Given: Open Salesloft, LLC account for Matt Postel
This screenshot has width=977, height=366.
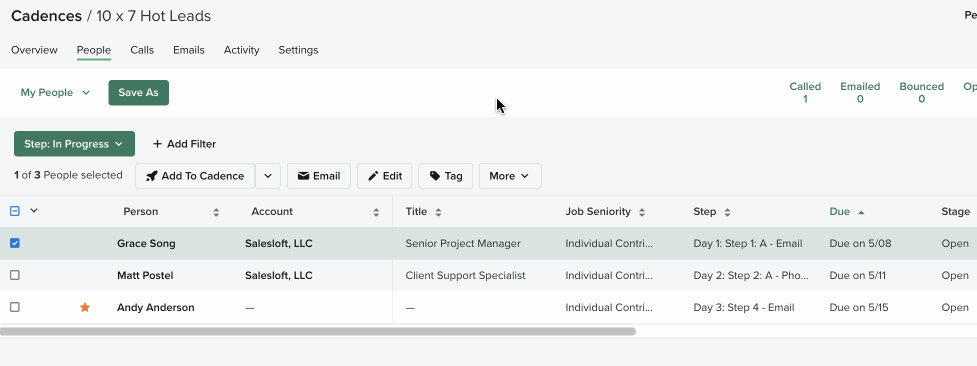Looking at the screenshot, I should pos(279,275).
